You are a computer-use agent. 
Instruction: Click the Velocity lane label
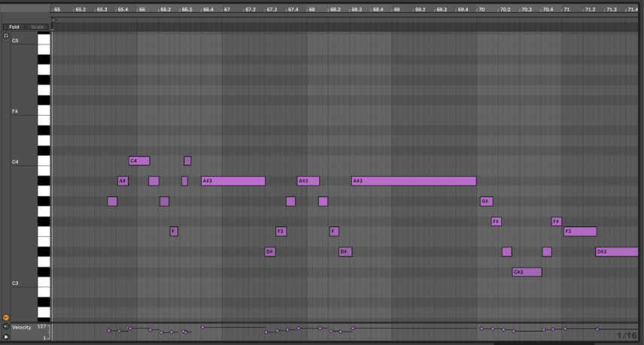pos(21,328)
